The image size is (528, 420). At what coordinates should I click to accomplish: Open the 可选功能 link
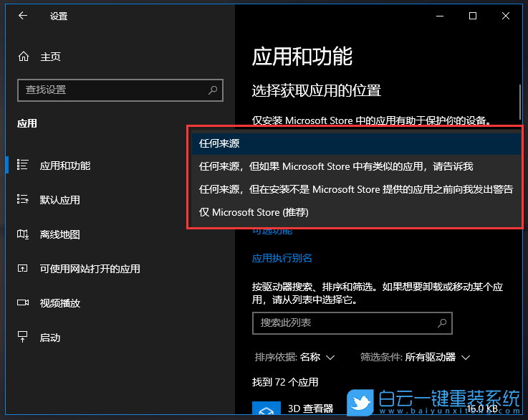tap(272, 232)
